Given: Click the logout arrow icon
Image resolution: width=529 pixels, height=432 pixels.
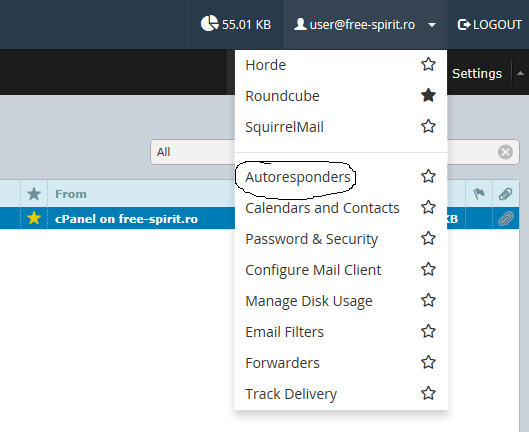Looking at the screenshot, I should pos(464,25).
